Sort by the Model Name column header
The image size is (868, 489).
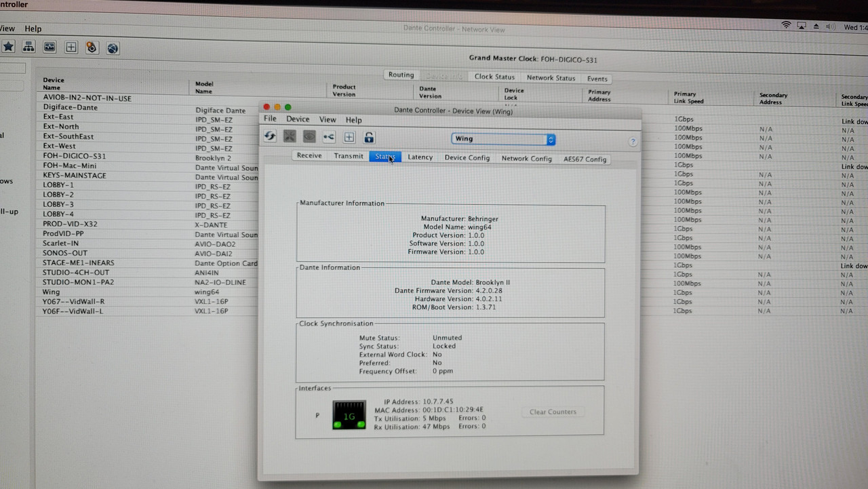click(x=204, y=87)
